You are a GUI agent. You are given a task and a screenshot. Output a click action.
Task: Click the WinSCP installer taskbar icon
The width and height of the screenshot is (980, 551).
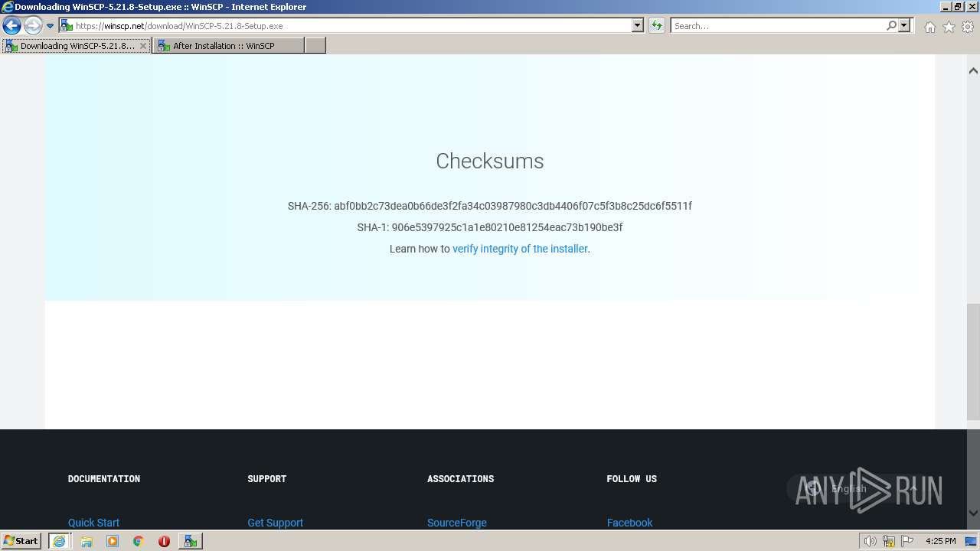click(190, 541)
